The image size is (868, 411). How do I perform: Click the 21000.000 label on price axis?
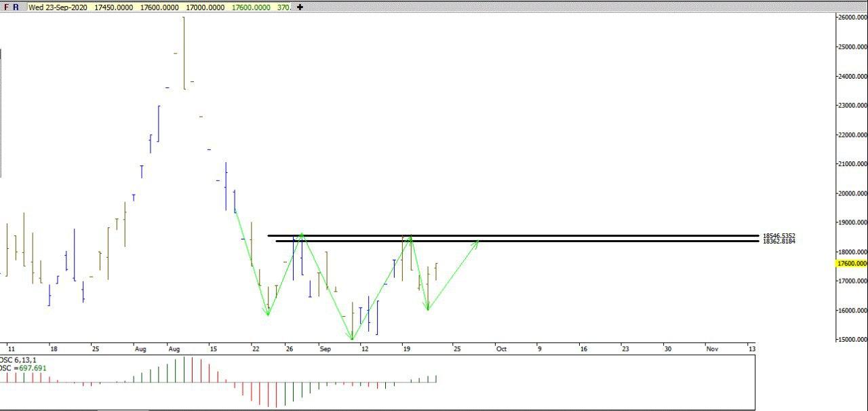(852, 164)
